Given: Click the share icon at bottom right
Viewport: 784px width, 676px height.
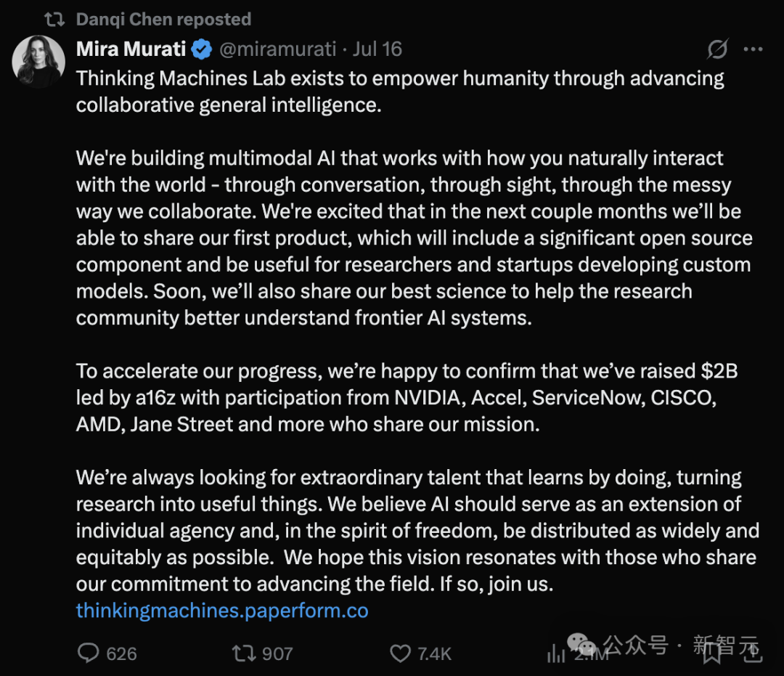Looking at the screenshot, I should point(753,653).
